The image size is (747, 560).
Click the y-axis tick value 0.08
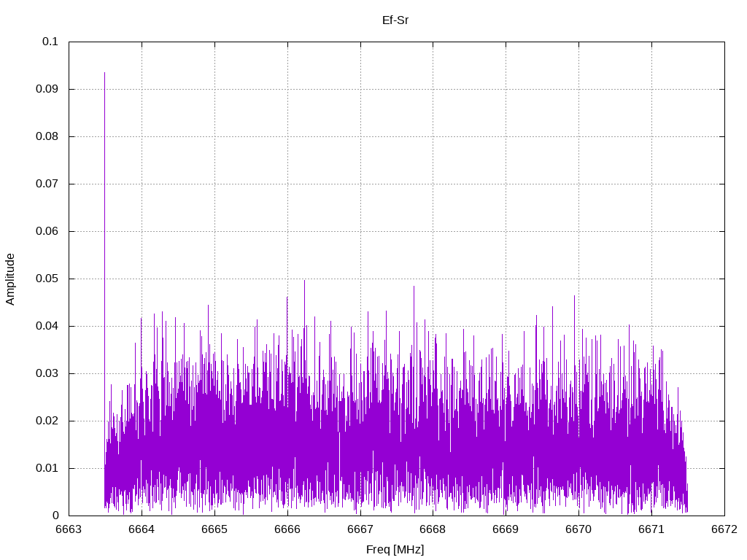point(47,136)
